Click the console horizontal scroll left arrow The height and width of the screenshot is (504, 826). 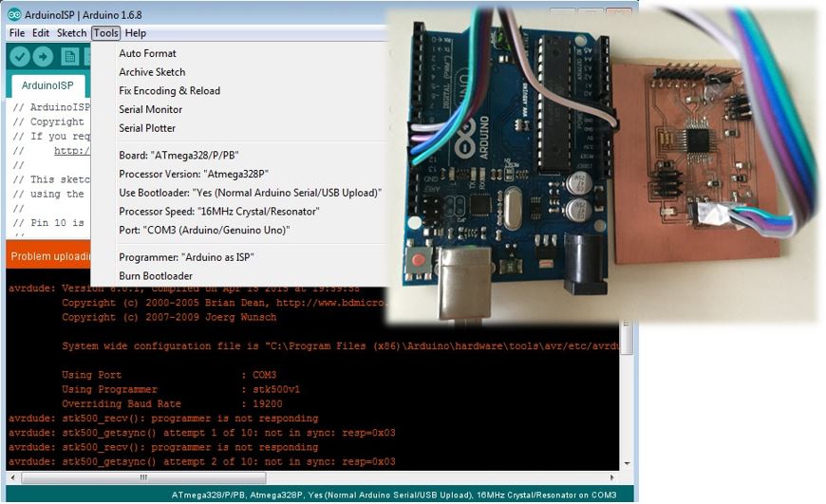pyautogui.click(x=13, y=477)
